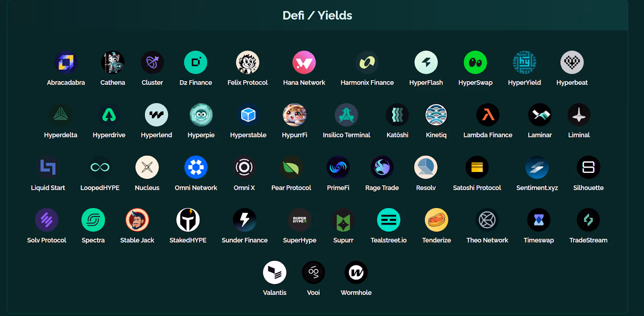644x316 pixels.
Task: Click the HyperSwap green icon
Action: [475, 62]
